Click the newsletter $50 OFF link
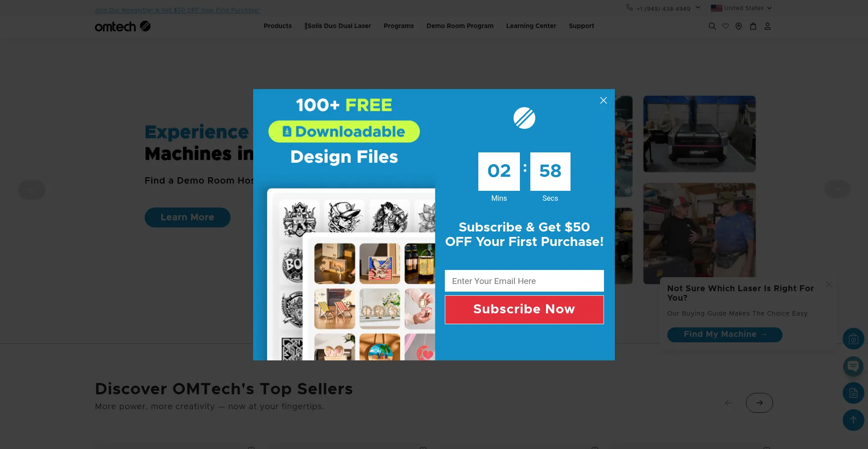 [x=177, y=10]
